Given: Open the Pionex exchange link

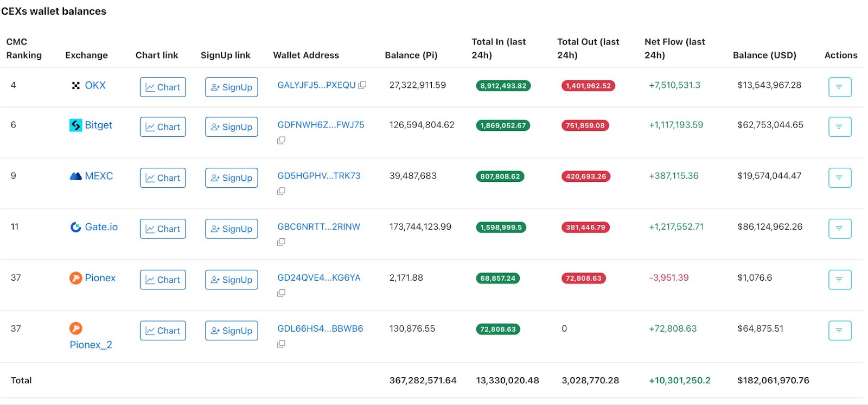Looking at the screenshot, I should 100,278.
